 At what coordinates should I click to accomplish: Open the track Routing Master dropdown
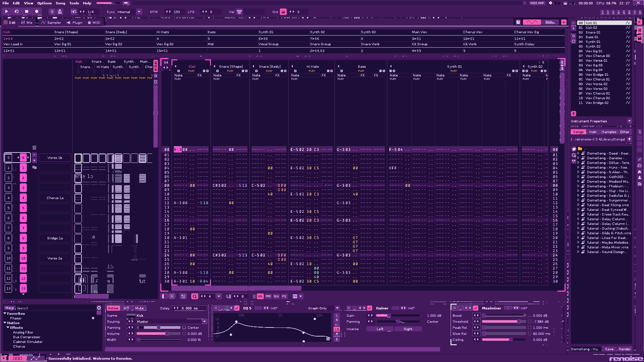tap(204, 321)
